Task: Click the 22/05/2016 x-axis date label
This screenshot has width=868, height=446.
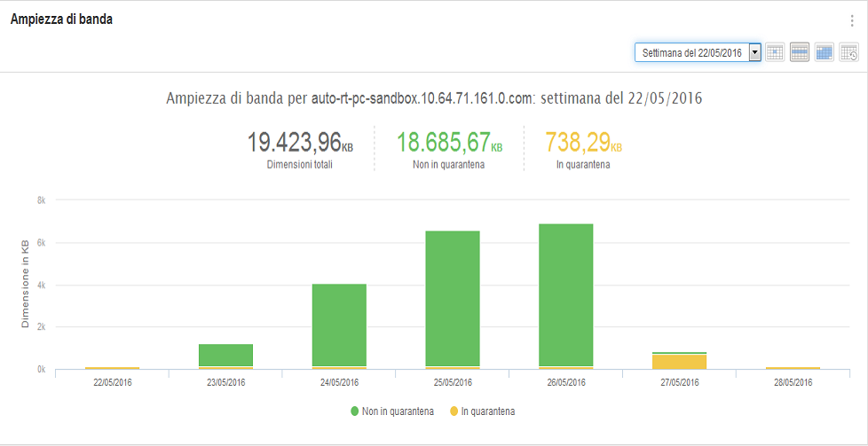Action: point(112,382)
